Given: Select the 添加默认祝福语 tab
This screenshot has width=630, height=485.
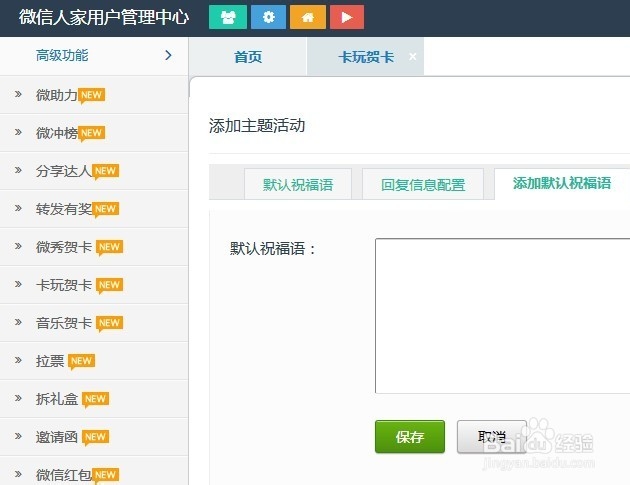Looking at the screenshot, I should [x=562, y=183].
